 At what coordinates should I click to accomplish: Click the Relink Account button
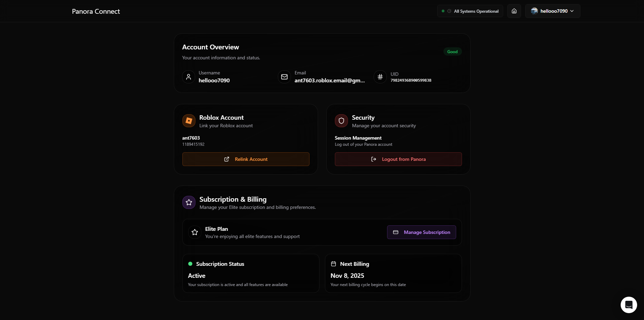(x=246, y=159)
